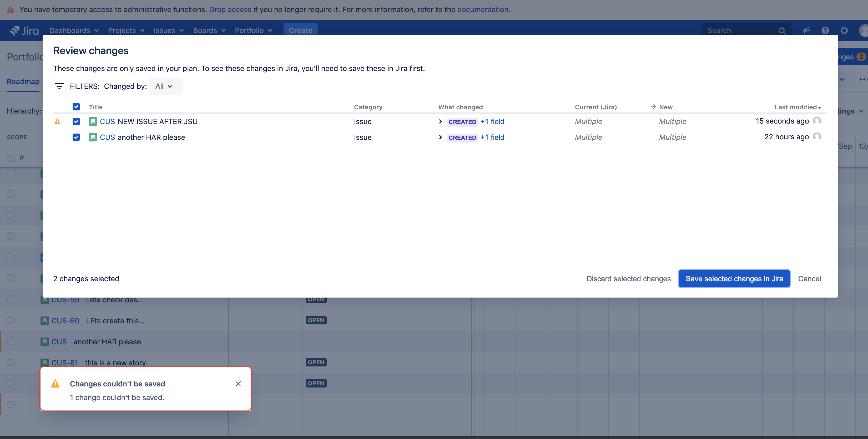868x439 pixels.
Task: Click the feedback megaphone icon
Action: click(806, 30)
